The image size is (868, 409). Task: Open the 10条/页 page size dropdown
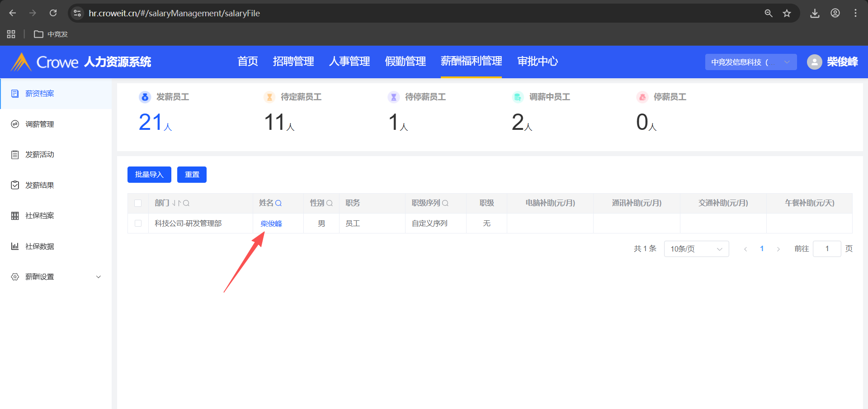tap(696, 249)
